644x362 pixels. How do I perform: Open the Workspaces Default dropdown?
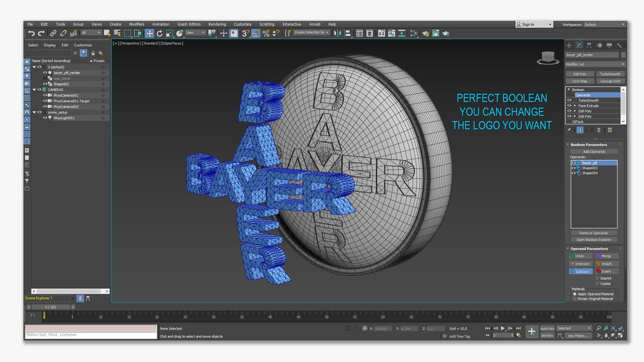pyautogui.click(x=604, y=24)
